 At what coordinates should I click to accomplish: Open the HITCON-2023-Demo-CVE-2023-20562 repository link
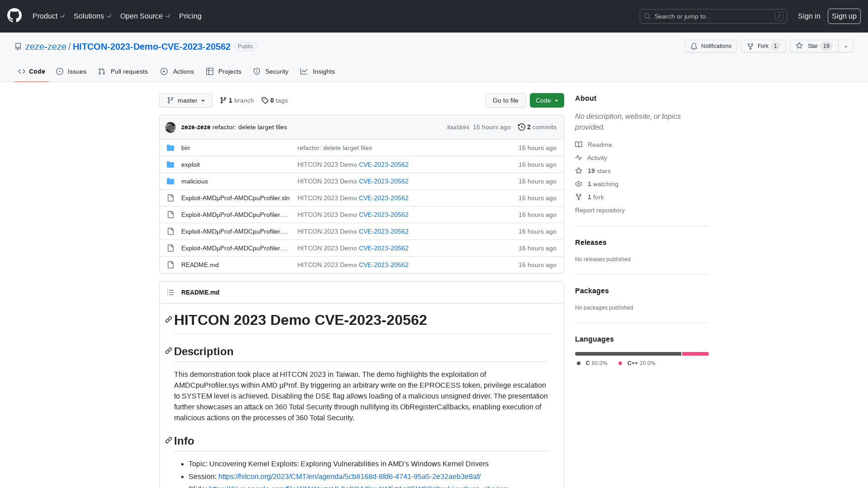pos(151,47)
